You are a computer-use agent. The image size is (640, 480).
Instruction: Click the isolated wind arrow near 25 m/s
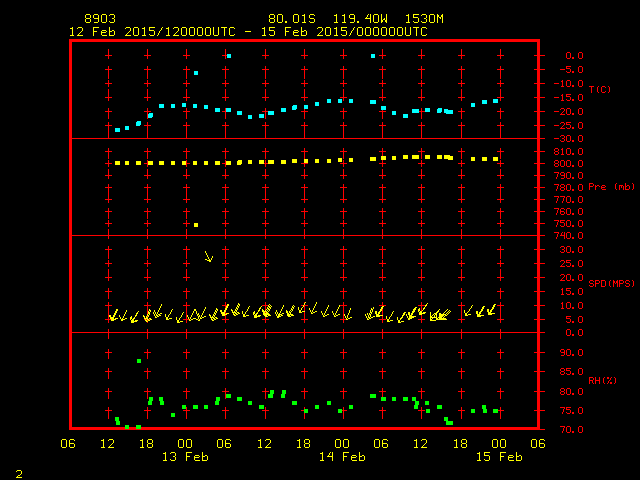coord(208,256)
